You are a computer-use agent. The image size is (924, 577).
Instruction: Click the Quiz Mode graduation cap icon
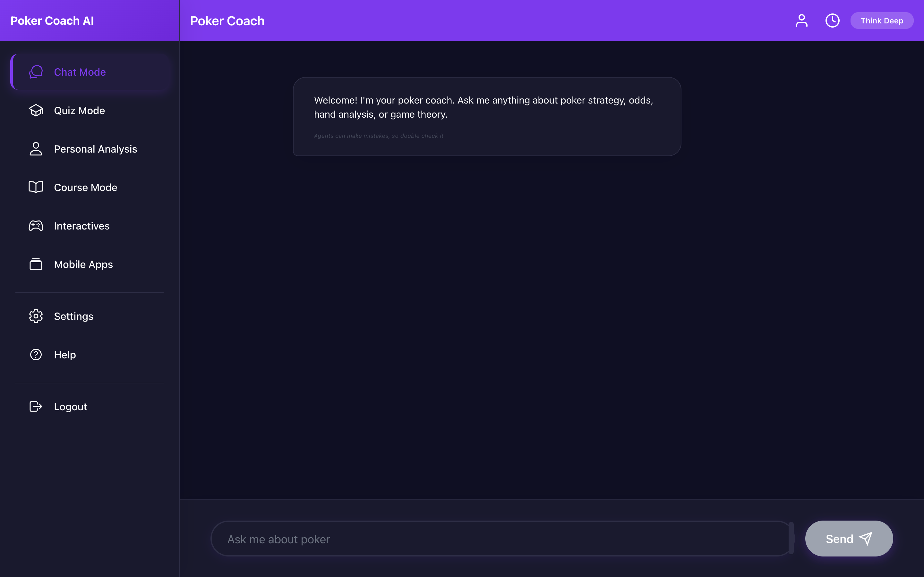[x=36, y=110]
